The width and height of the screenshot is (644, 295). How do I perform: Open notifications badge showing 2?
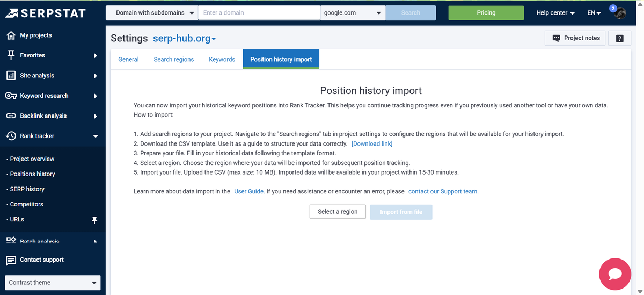(x=613, y=8)
